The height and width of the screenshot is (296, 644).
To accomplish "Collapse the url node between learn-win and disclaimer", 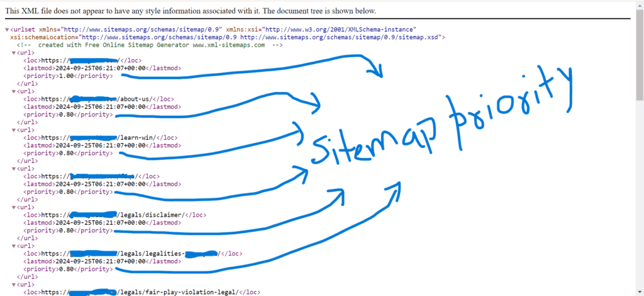I will [14, 169].
